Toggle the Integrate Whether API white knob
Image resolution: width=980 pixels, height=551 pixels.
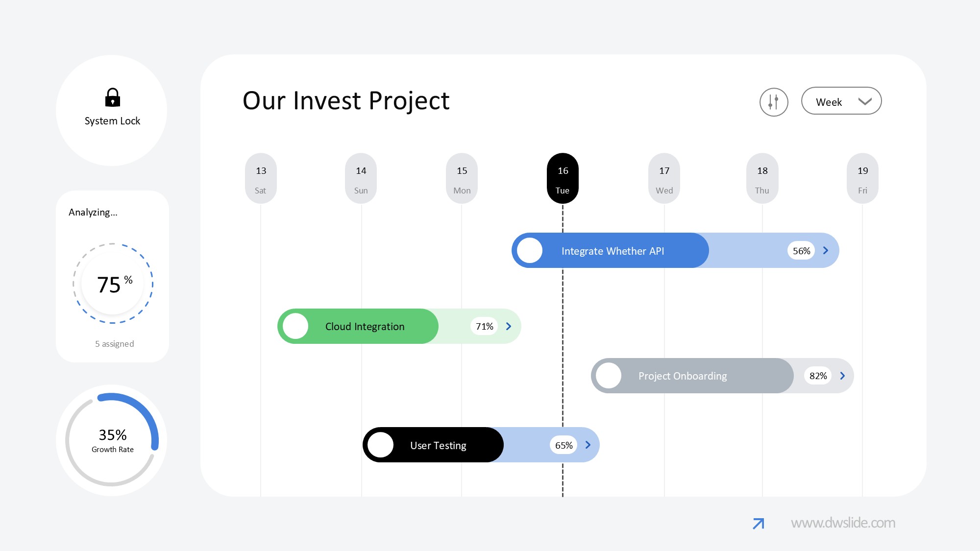[x=530, y=251]
